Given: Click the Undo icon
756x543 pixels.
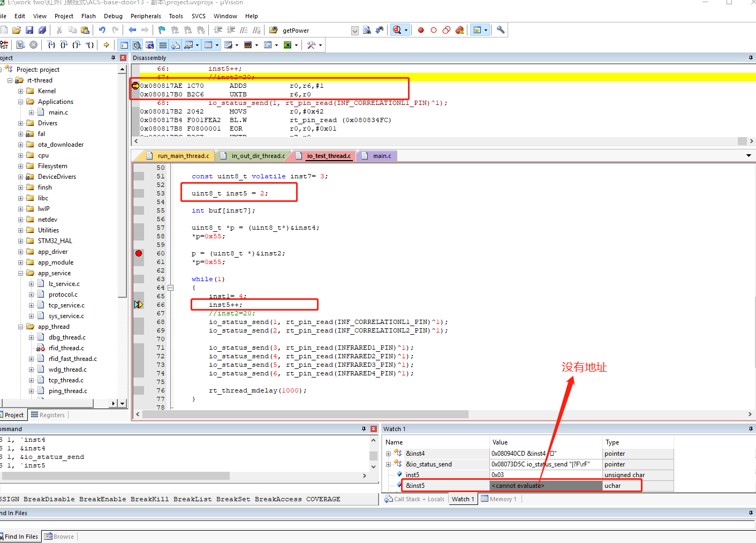Looking at the screenshot, I should pos(102,30).
